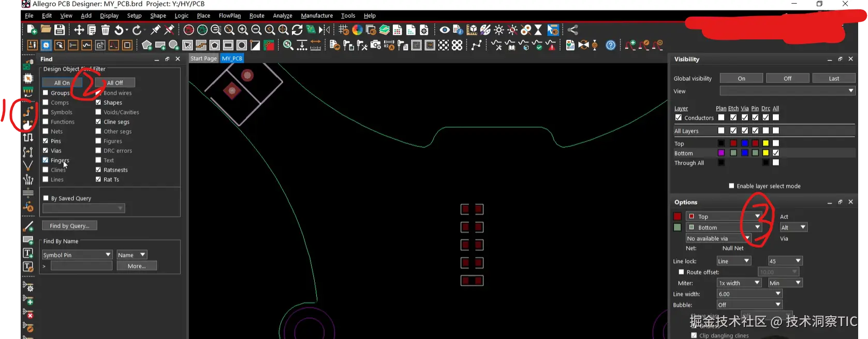Viewport: 868px width, 339px height.
Task: Click the Open folder icon
Action: coord(46,30)
